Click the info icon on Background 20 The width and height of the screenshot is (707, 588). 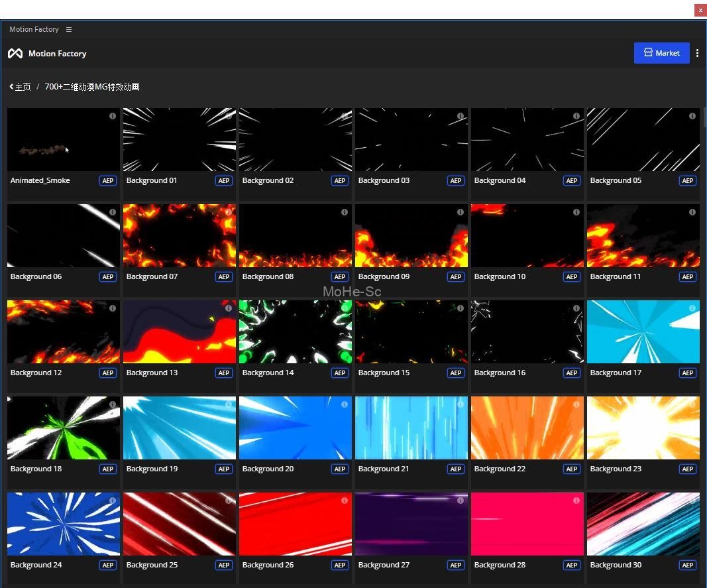click(345, 404)
